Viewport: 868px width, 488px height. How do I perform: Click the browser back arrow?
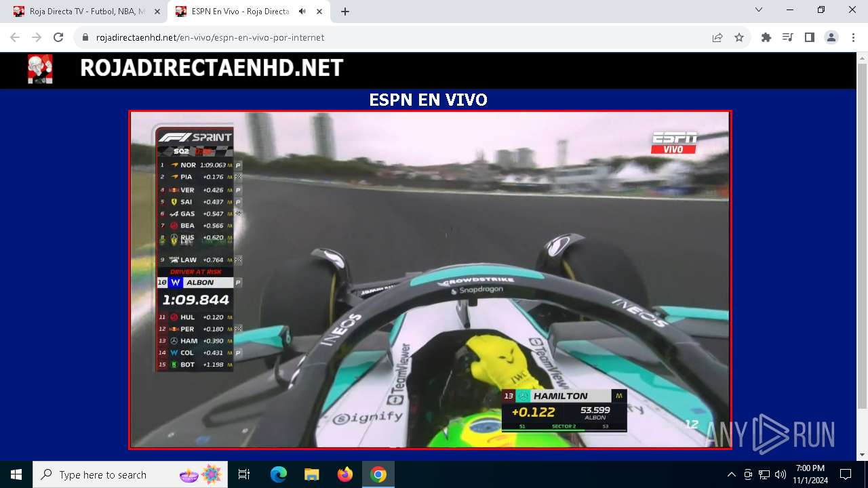(15, 37)
